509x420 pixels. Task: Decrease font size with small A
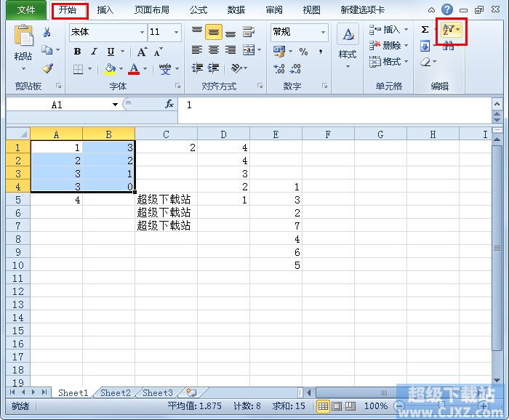[158, 52]
